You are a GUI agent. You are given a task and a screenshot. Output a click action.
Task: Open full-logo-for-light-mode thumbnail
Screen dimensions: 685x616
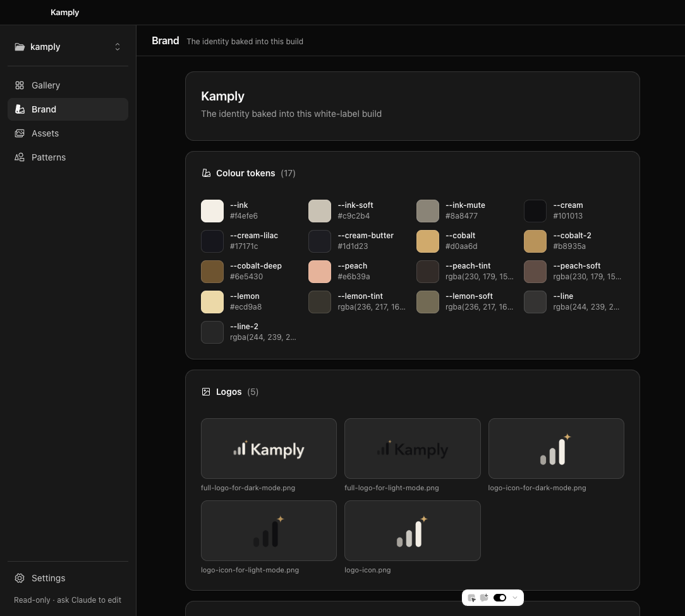click(x=413, y=449)
